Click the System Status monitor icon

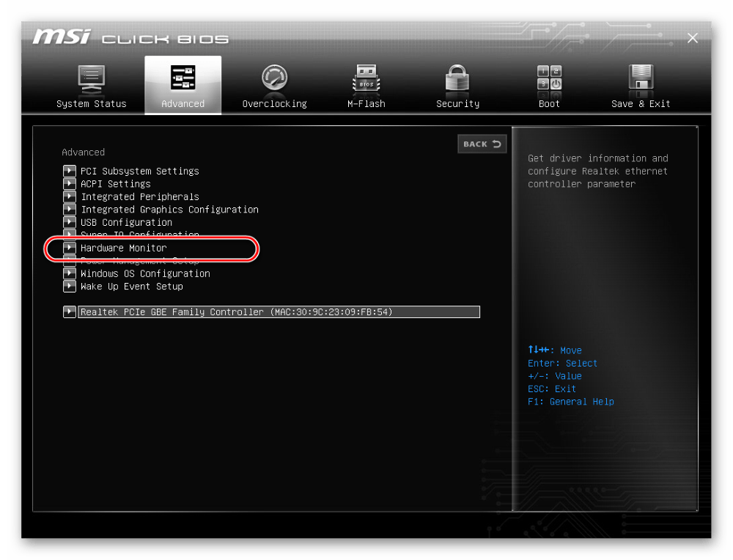click(92, 78)
